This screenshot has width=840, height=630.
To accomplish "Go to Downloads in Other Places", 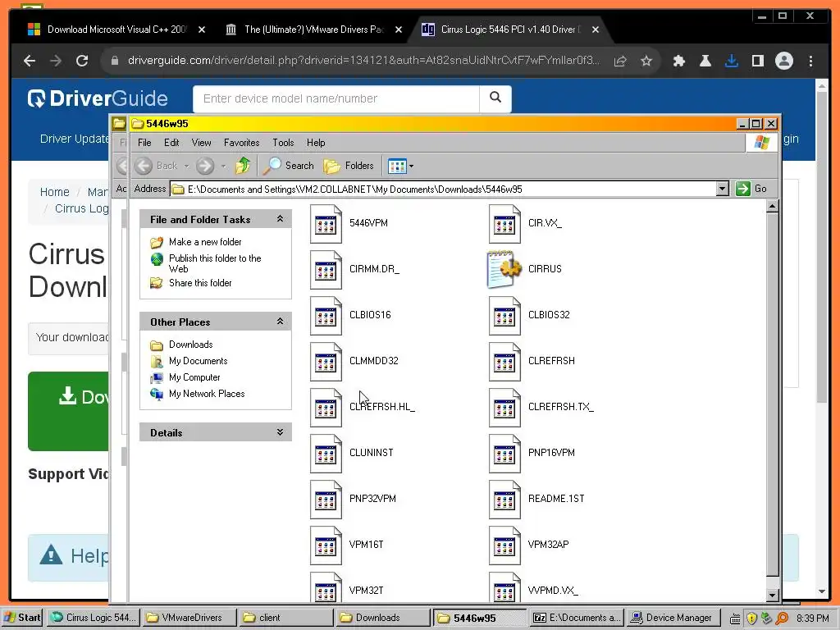I will (x=190, y=345).
